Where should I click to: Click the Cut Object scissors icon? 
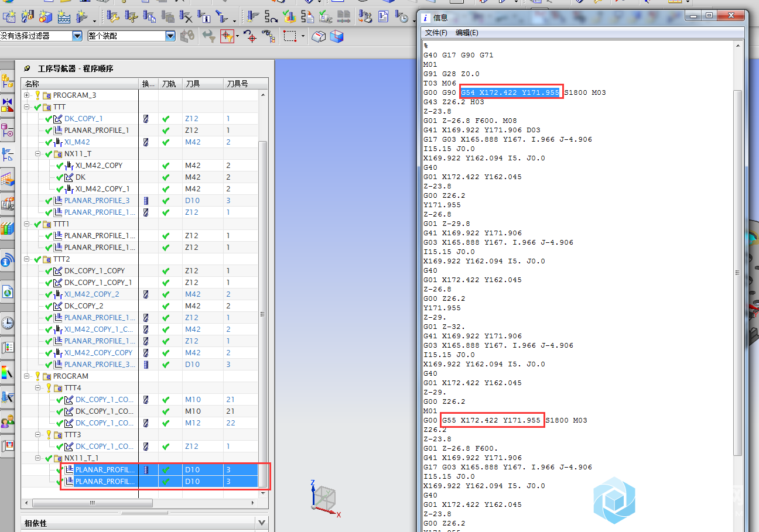tap(132, 16)
